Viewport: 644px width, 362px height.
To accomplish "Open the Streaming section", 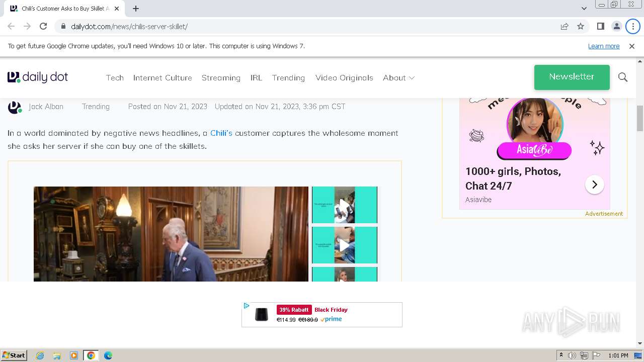I will point(221,78).
